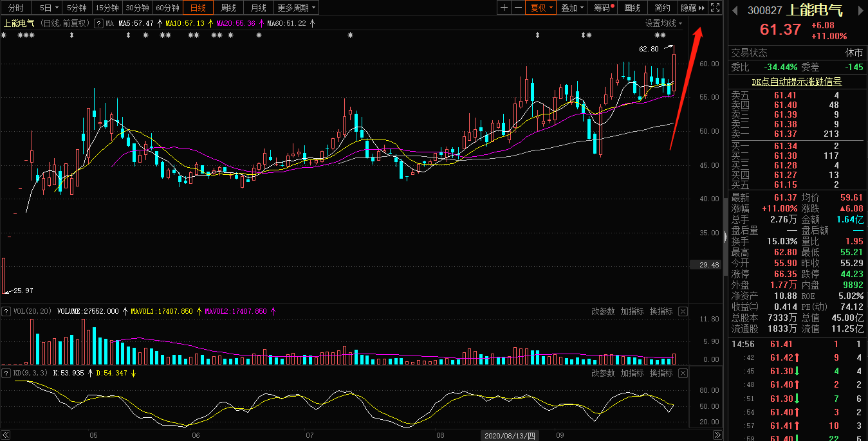Switch to 周线 weekly chart tab
Viewport: 868px width, 441px height.
(228, 8)
